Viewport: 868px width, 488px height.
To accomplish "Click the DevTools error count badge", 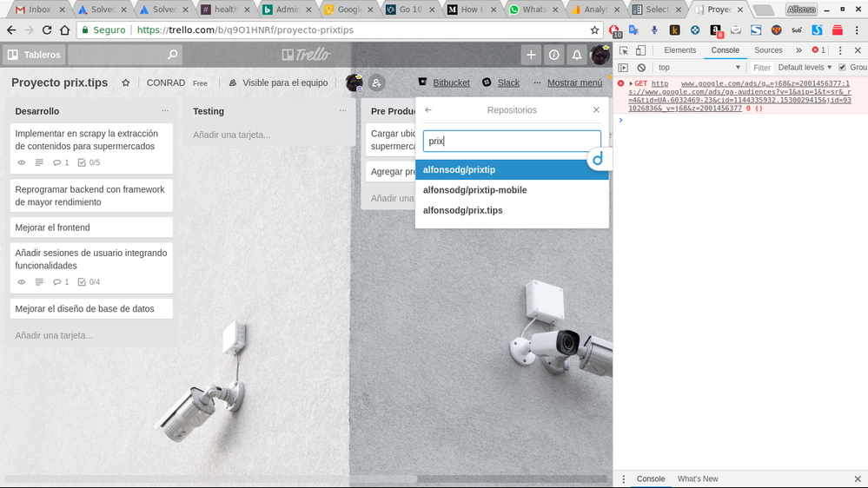I will (818, 50).
